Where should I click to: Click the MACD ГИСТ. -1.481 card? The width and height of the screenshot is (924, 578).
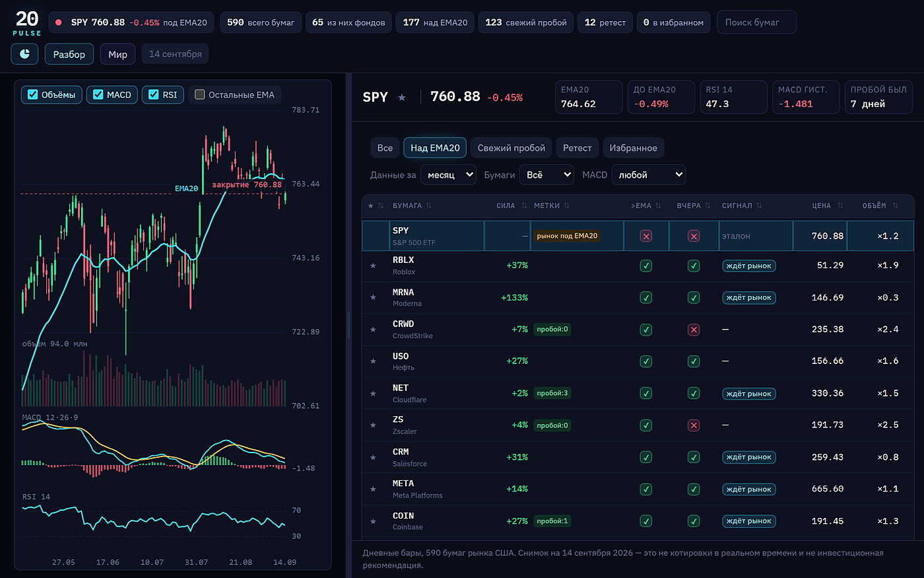(806, 97)
